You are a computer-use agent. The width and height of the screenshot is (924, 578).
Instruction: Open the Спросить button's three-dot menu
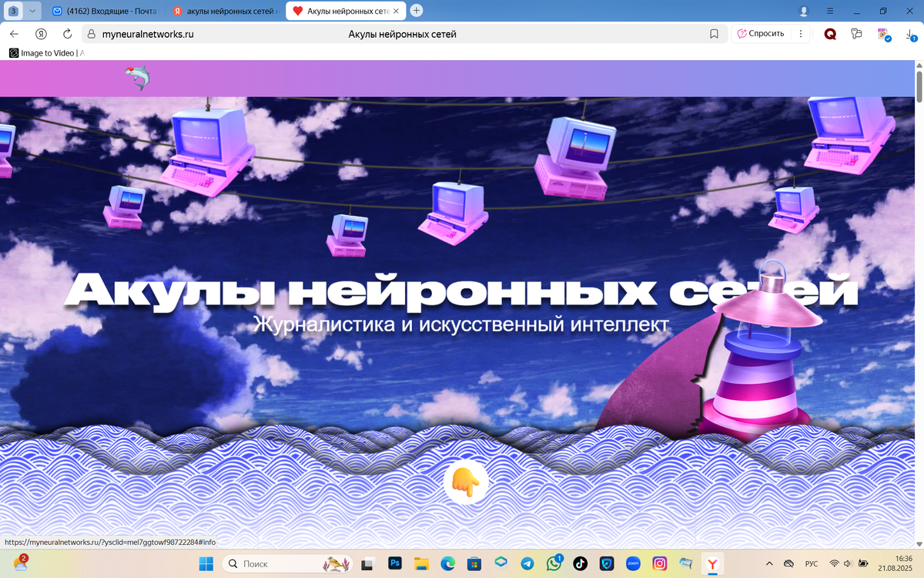tap(800, 33)
